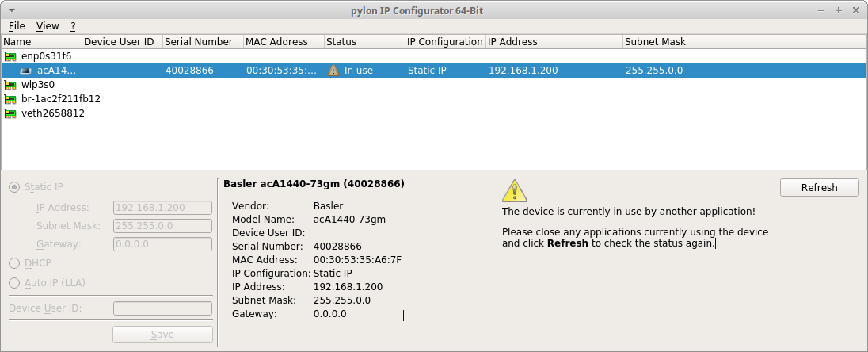Select the veth2658812 interface row
This screenshot has width=868, height=352.
(434, 113)
